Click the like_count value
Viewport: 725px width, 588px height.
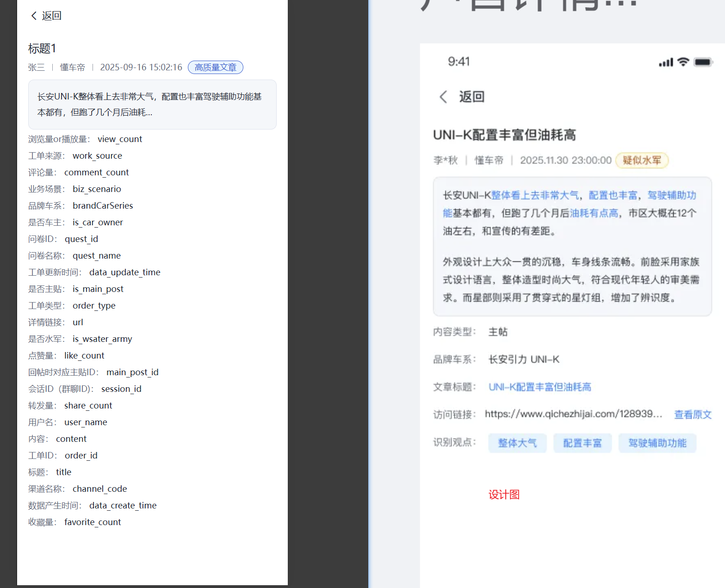84,356
